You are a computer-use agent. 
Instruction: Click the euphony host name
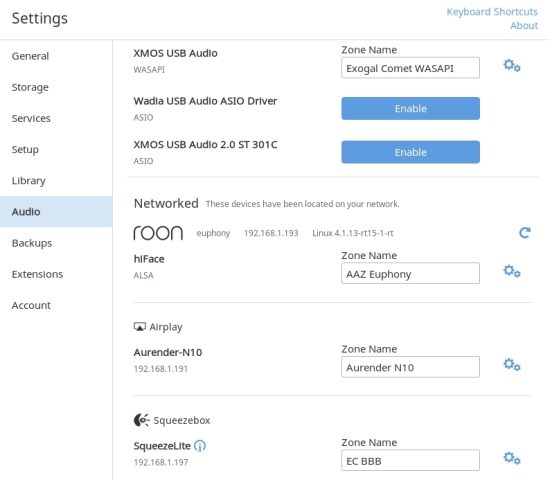[213, 233]
